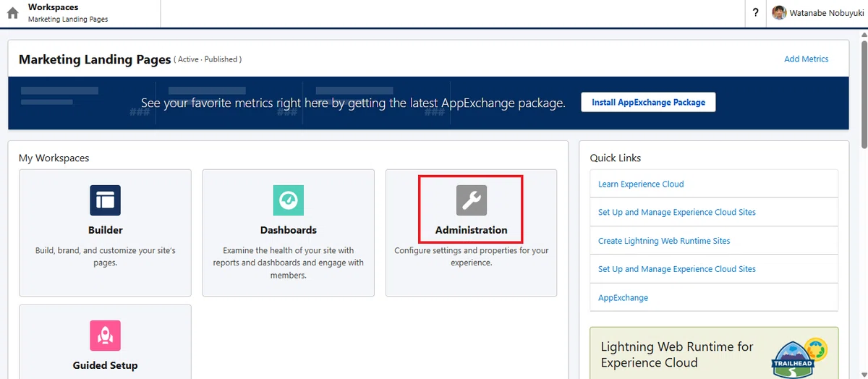This screenshot has width=868, height=379.
Task: Click Builder description text about site's pages
Action: click(x=105, y=257)
